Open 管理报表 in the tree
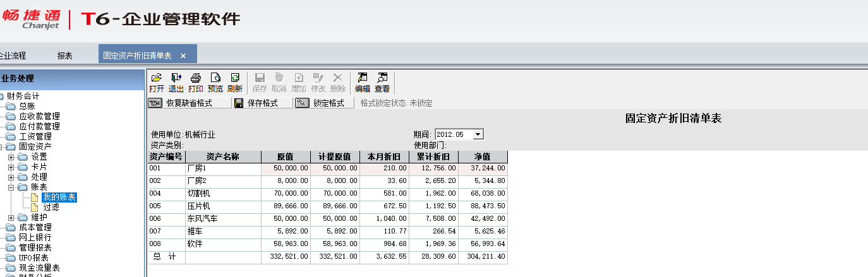The width and height of the screenshot is (868, 277). click(x=35, y=247)
